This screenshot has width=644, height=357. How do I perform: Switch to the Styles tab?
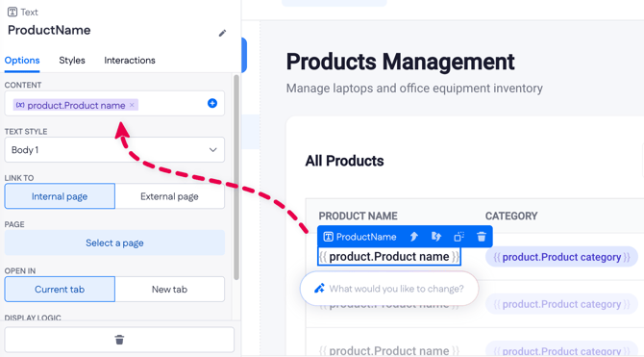click(x=72, y=61)
